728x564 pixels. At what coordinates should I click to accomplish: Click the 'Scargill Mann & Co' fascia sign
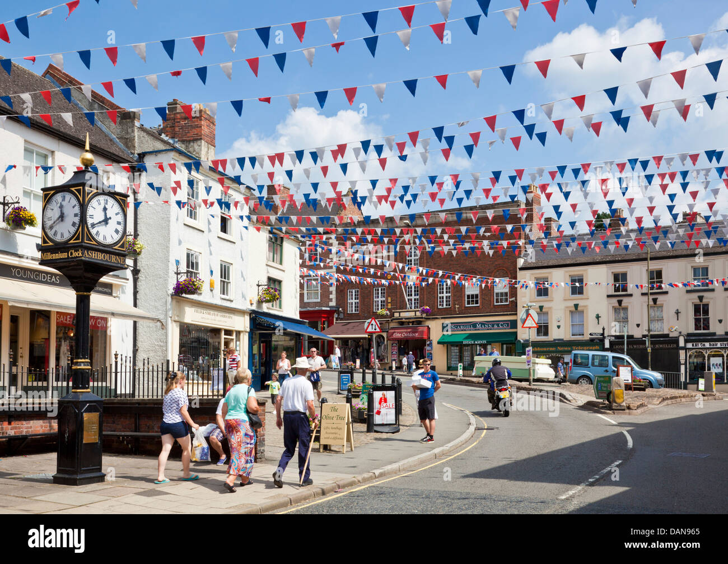click(x=479, y=325)
